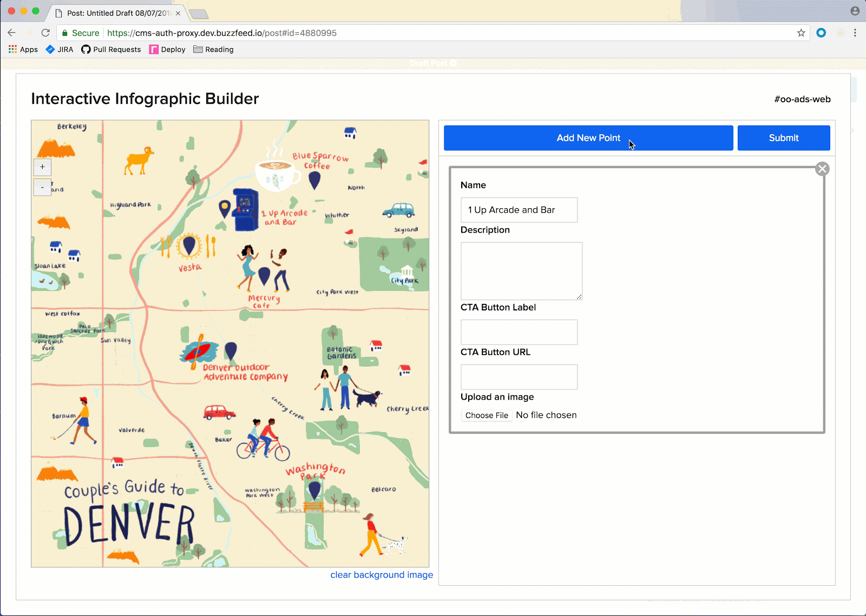Choose File for image upload
This screenshot has height=616, width=866.
click(x=487, y=415)
